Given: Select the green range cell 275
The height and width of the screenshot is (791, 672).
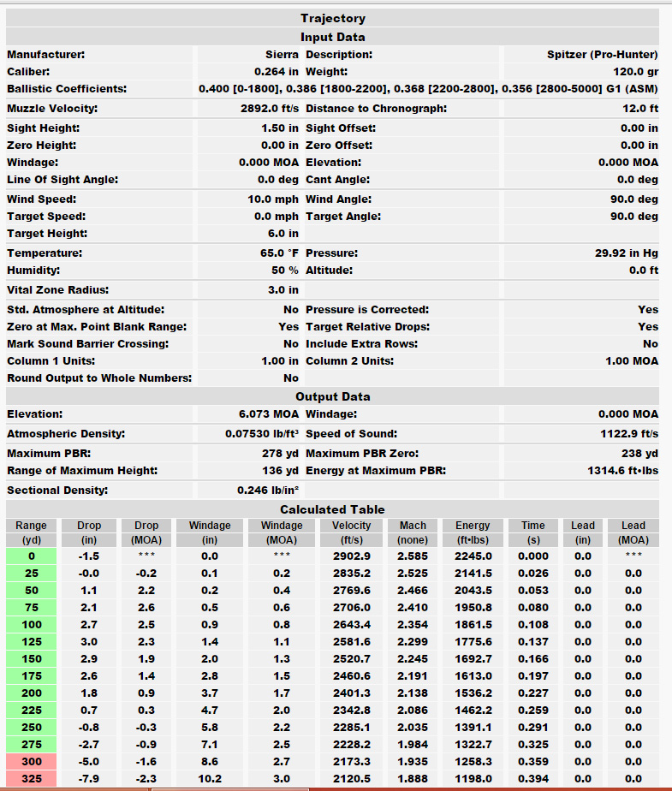Looking at the screenshot, I should 32,745.
